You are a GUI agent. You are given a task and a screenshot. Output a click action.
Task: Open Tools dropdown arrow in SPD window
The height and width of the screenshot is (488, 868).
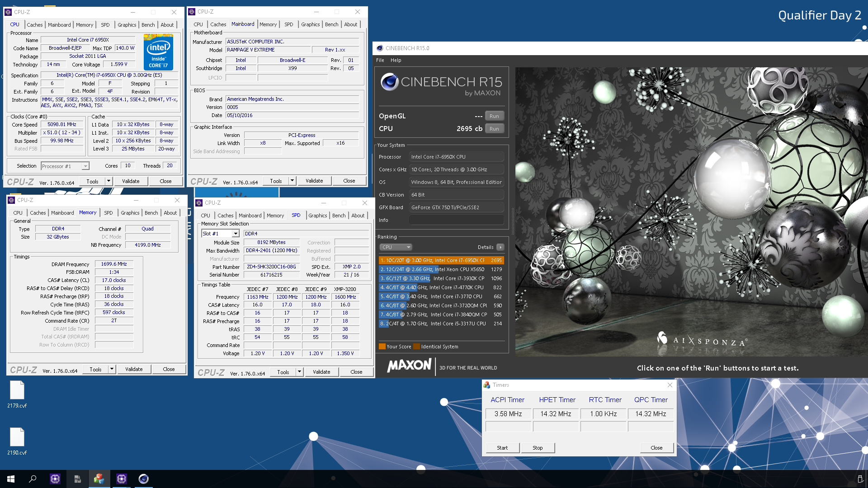[299, 372]
